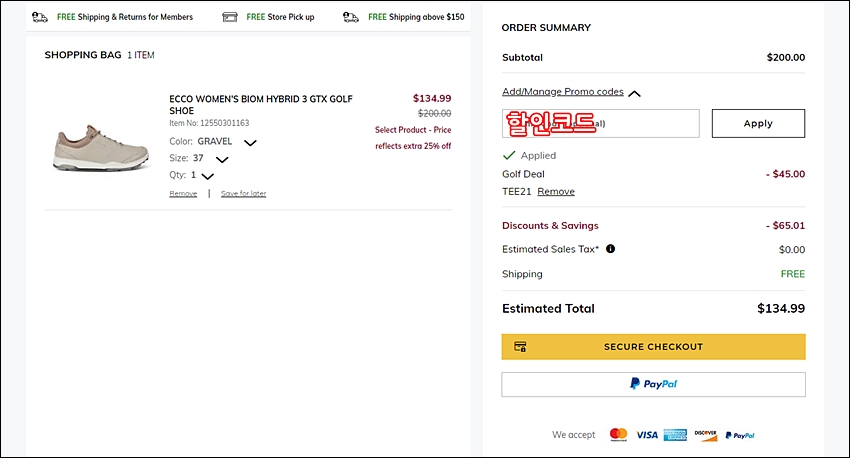Click the members shipping truck icon
Viewport: 850px width, 458px height.
pos(40,17)
